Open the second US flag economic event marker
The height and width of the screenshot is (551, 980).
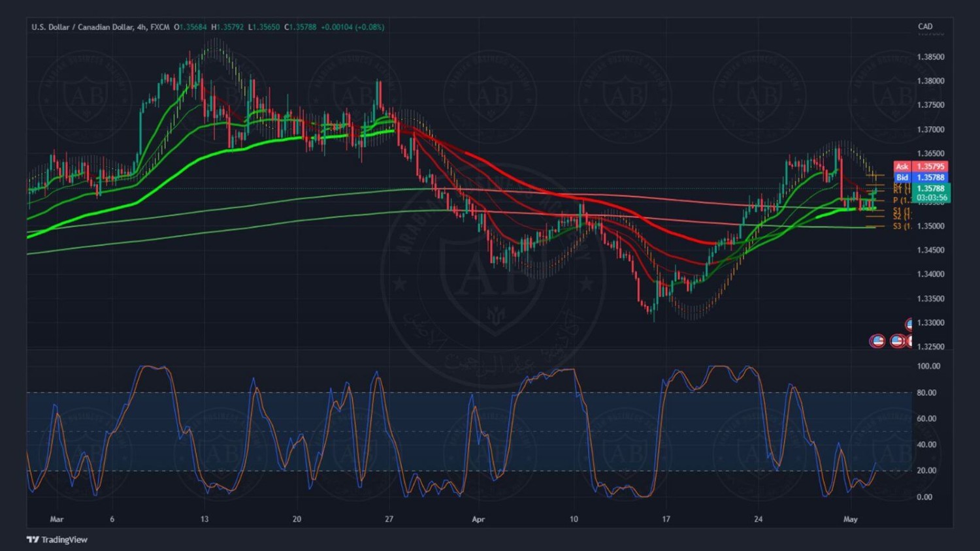(x=897, y=341)
